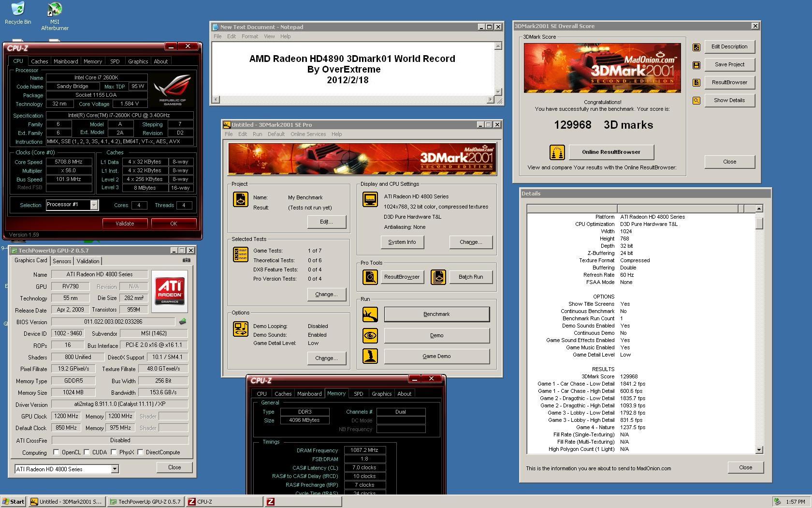Click the Notepad horizontal scrollbar right arrow
The image size is (812, 508).
pos(490,100)
